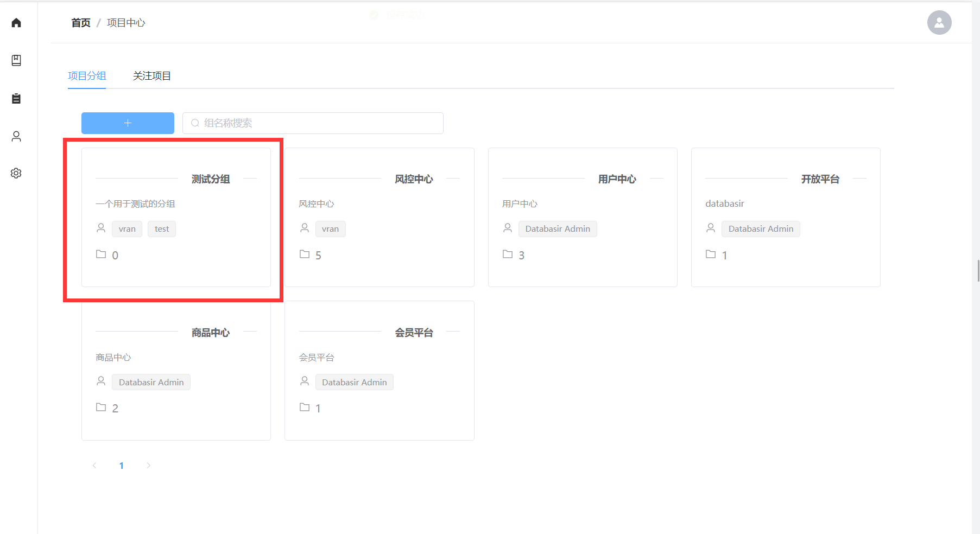Click person icon in 用户中心 card
The height and width of the screenshot is (534, 980).
pyautogui.click(x=508, y=228)
